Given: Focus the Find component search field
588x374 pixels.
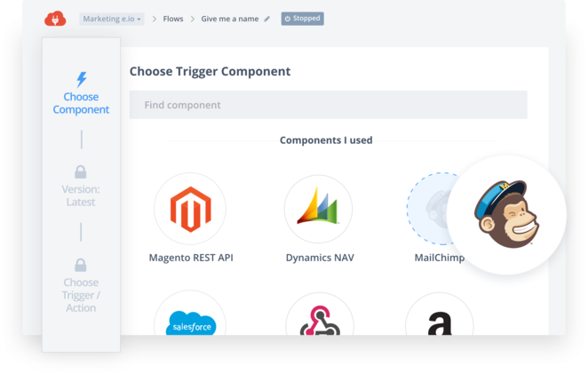Looking at the screenshot, I should tap(328, 105).
